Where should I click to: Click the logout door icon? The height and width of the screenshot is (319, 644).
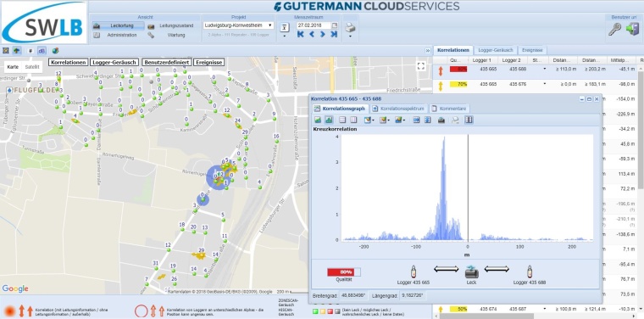632,29
